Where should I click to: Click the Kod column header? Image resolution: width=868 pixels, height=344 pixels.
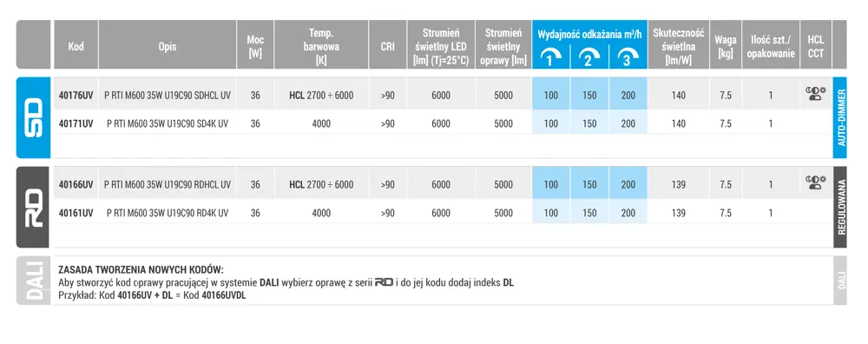(x=76, y=45)
